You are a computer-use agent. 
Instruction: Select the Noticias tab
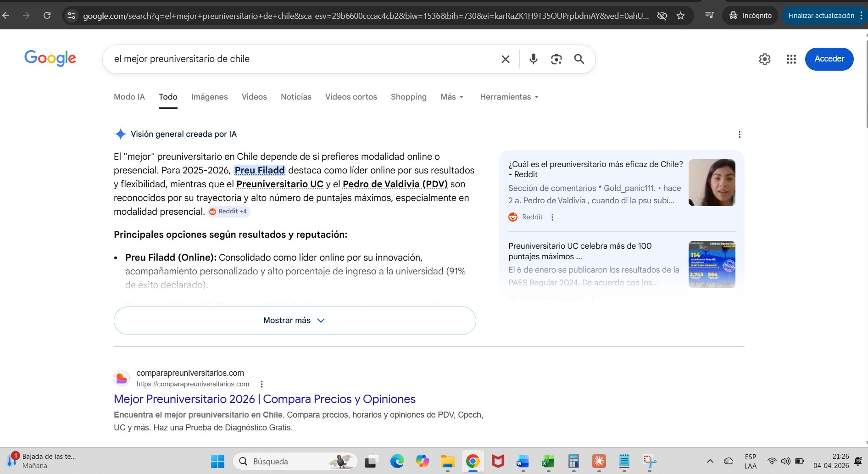(x=296, y=97)
